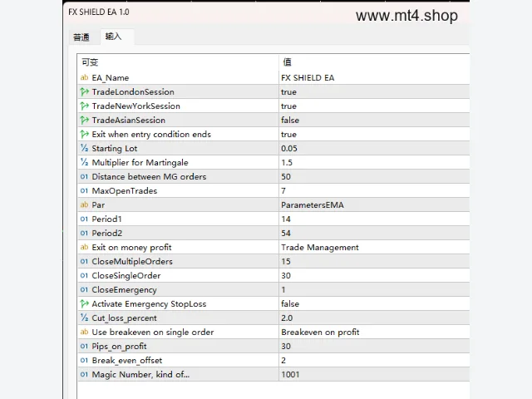Screen dimensions: 532x399
Task: Click the integer icon beside MaxOpenTrades
Action: pyautogui.click(x=85, y=190)
